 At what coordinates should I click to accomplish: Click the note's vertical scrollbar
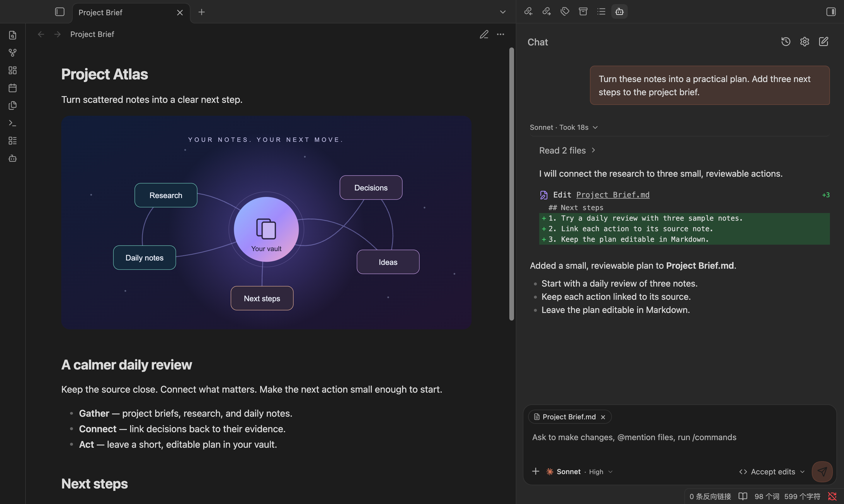(x=511, y=184)
